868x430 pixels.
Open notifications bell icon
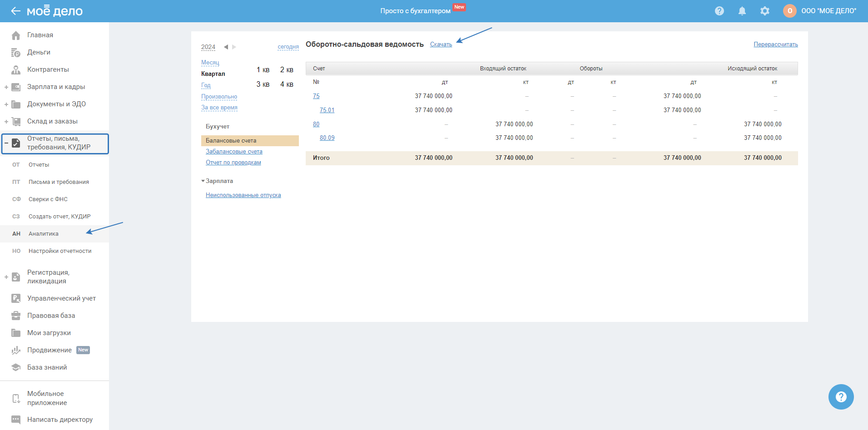click(742, 11)
